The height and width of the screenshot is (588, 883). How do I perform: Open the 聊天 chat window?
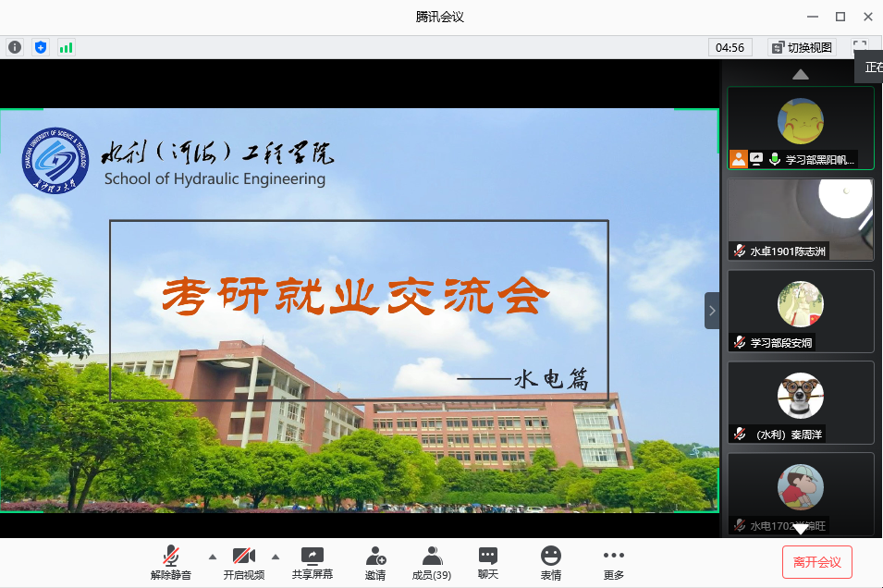tap(487, 563)
